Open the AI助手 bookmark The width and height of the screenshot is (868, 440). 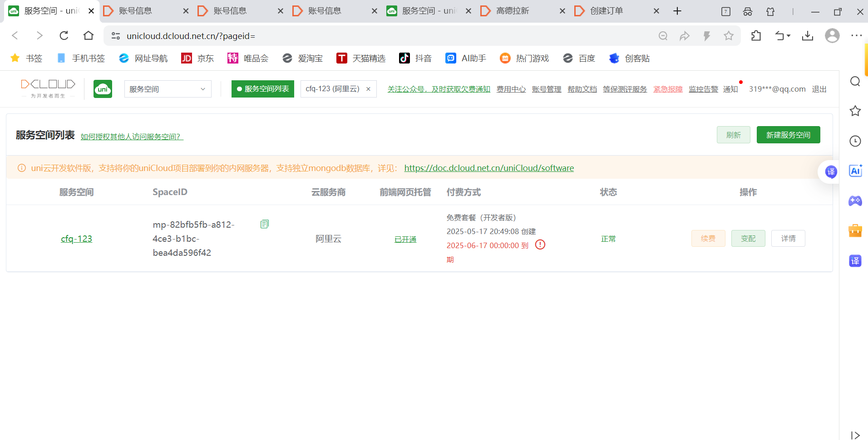coord(466,58)
